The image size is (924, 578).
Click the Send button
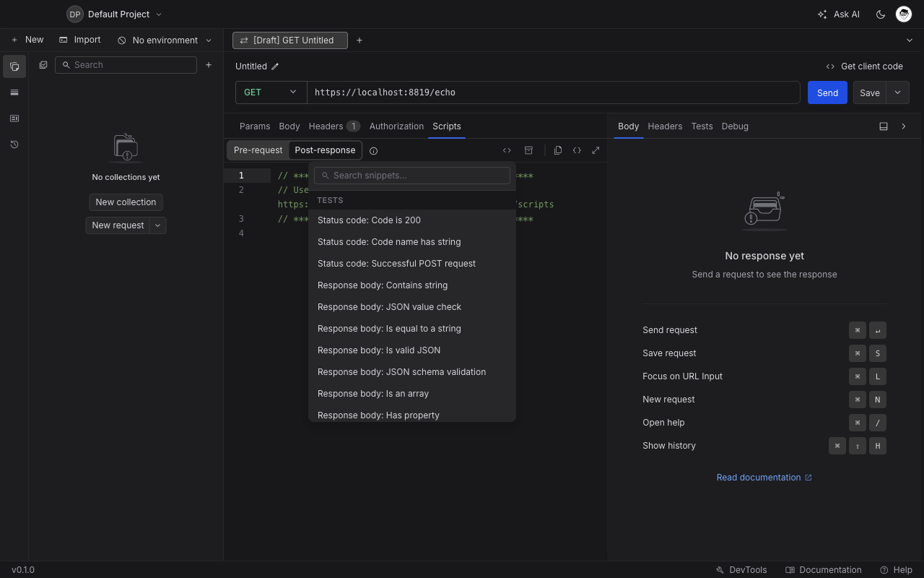[827, 92]
